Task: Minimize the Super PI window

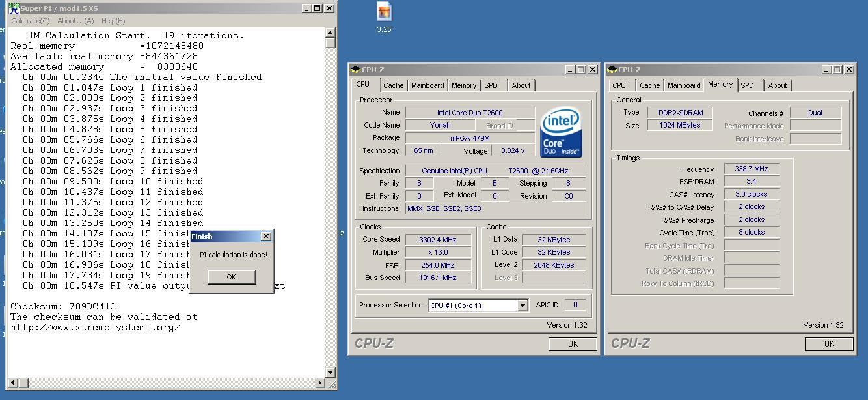Action: [x=307, y=8]
